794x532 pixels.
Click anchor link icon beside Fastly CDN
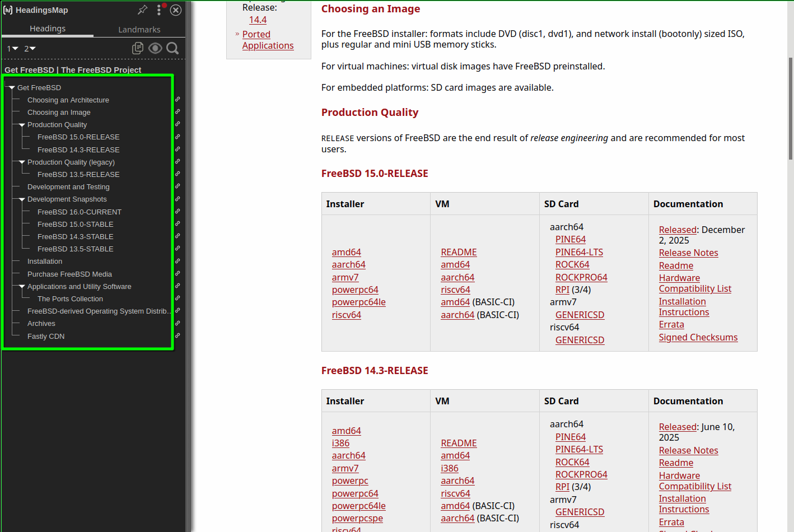coord(178,335)
